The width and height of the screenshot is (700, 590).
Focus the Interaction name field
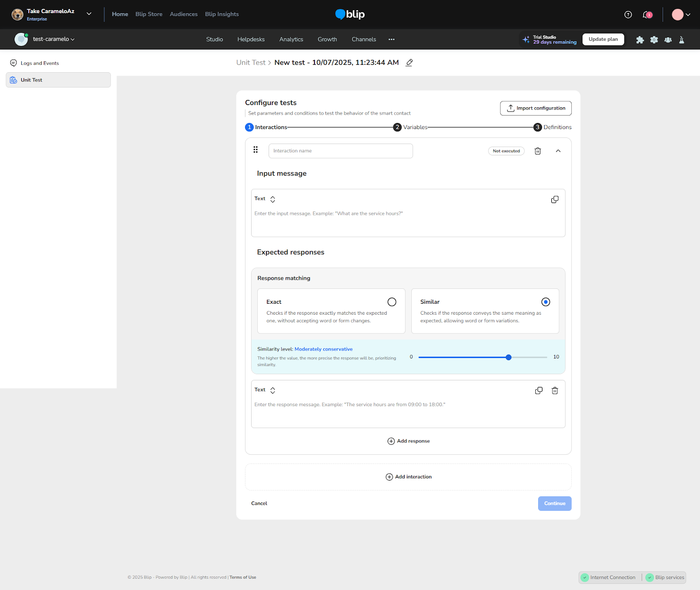pos(340,151)
